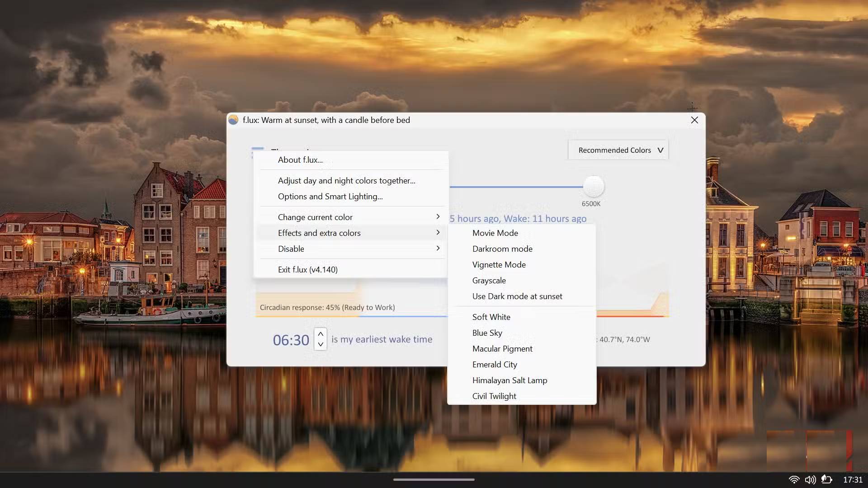This screenshot has width=868, height=488.
Task: Click the battery status icon in taskbar
Action: 828,480
